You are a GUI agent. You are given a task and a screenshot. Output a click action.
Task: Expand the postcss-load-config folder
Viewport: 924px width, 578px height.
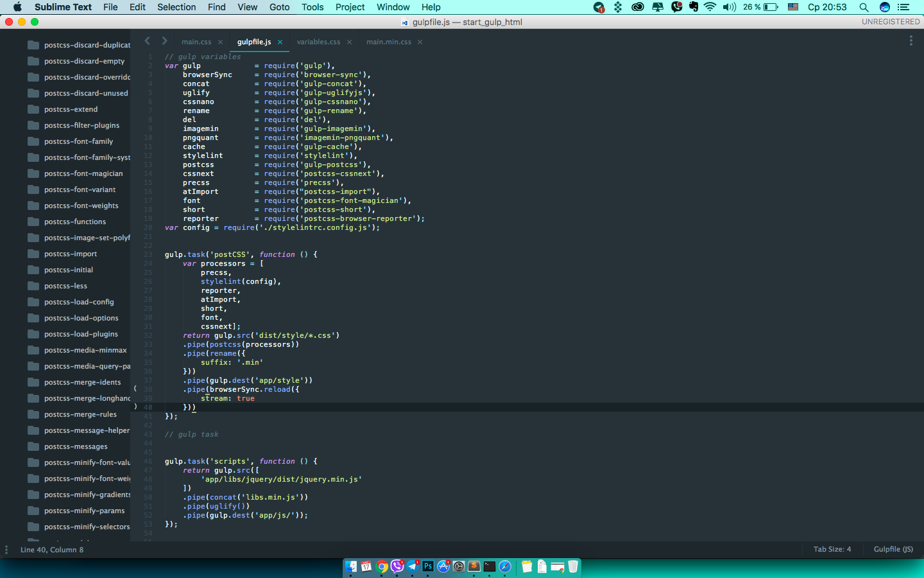tap(71, 302)
